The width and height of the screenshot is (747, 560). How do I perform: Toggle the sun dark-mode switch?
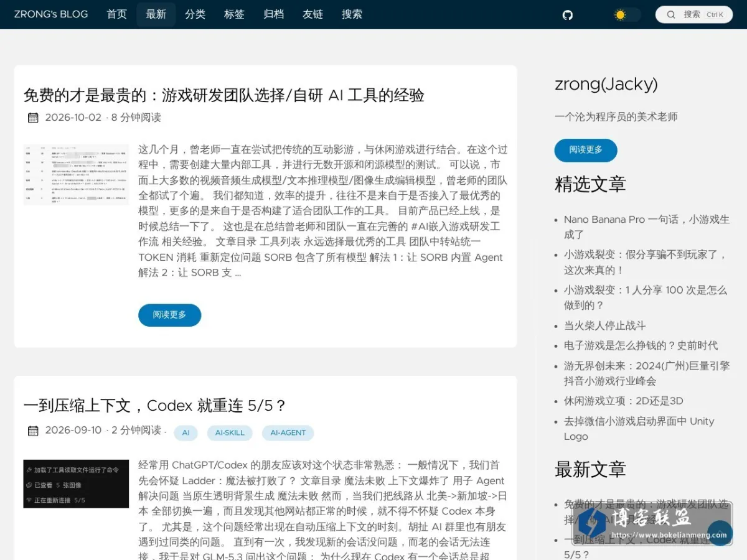coord(627,15)
